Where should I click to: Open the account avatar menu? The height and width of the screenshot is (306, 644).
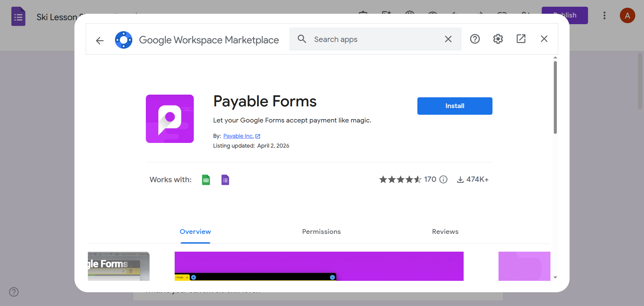pos(628,15)
